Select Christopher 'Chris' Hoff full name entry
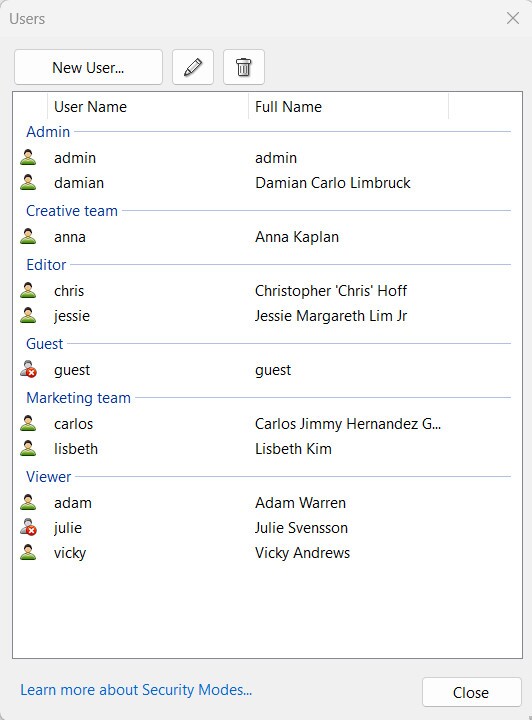Image resolution: width=532 pixels, height=720 pixels. point(331,291)
